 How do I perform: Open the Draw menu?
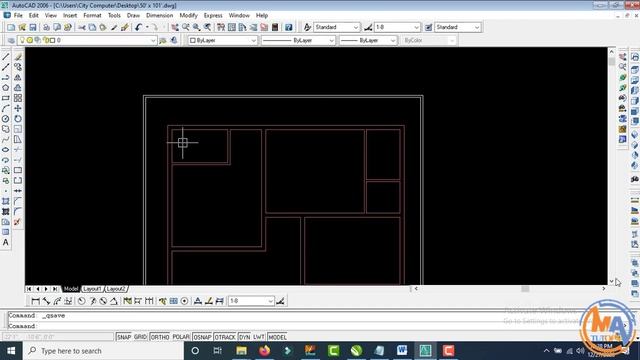pos(133,16)
